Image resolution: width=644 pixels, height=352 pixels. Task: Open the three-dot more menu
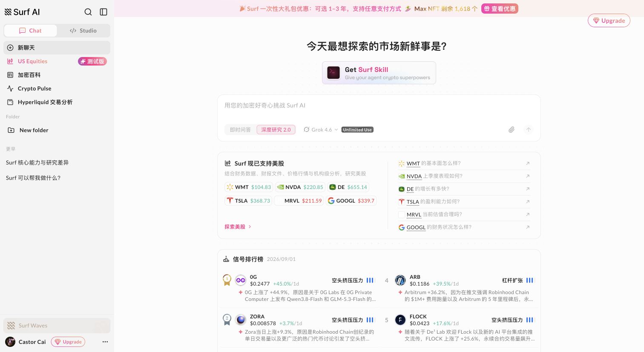105,342
